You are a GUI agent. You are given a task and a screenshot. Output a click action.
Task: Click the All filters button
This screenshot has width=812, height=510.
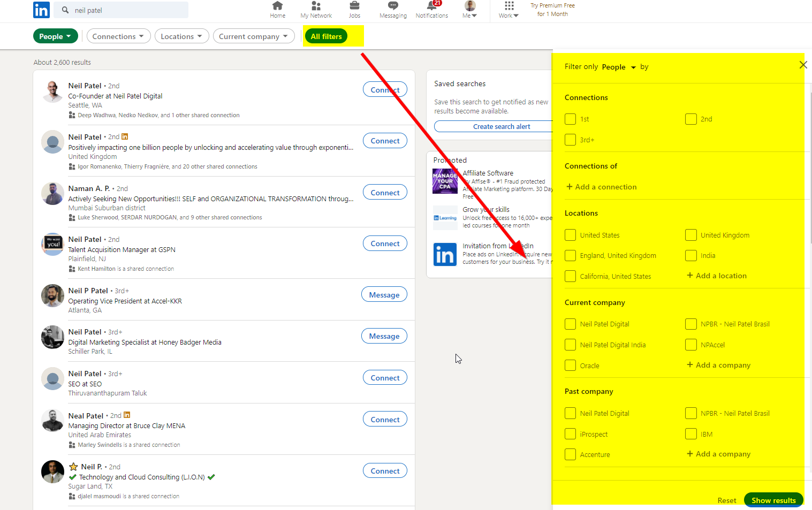pyautogui.click(x=326, y=36)
